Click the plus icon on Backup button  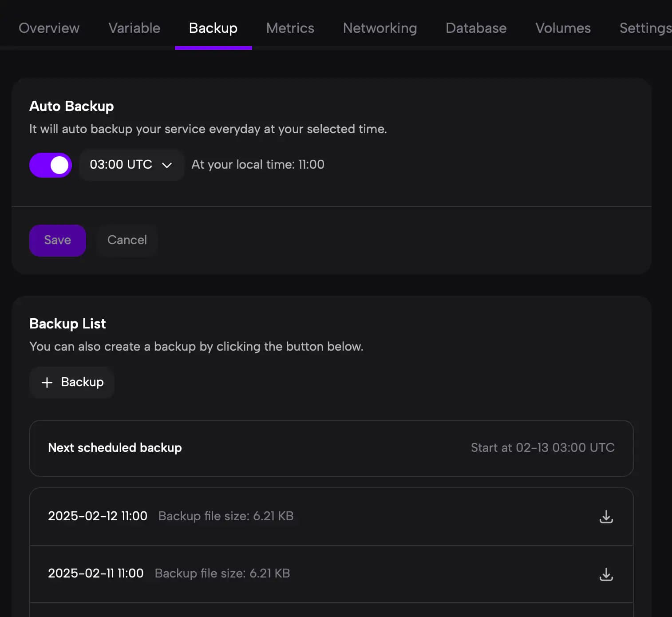coord(47,382)
